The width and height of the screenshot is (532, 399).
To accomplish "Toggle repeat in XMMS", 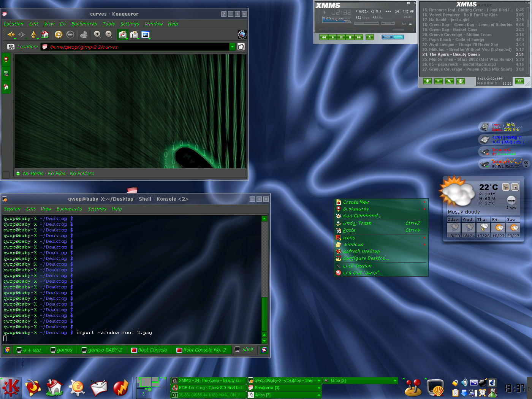I will click(x=399, y=37).
